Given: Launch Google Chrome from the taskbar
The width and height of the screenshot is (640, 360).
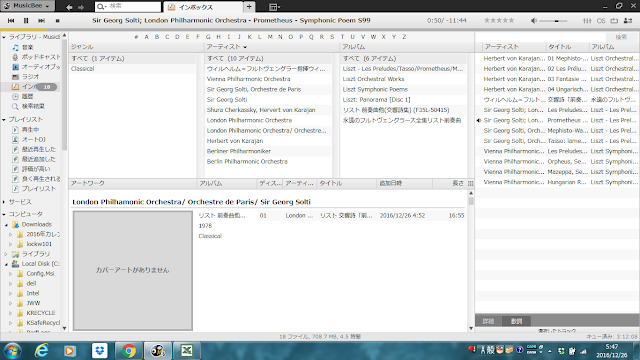Looking at the screenshot, I should coord(129,351).
